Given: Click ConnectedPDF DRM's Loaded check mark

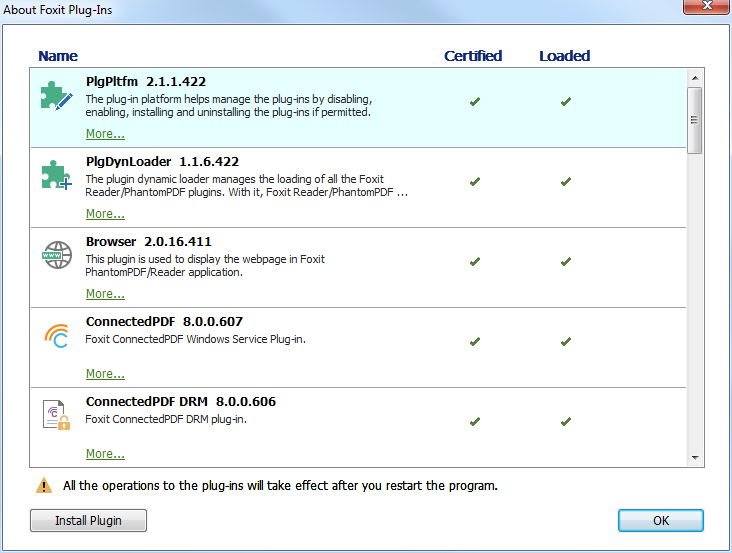Looking at the screenshot, I should (x=566, y=421).
